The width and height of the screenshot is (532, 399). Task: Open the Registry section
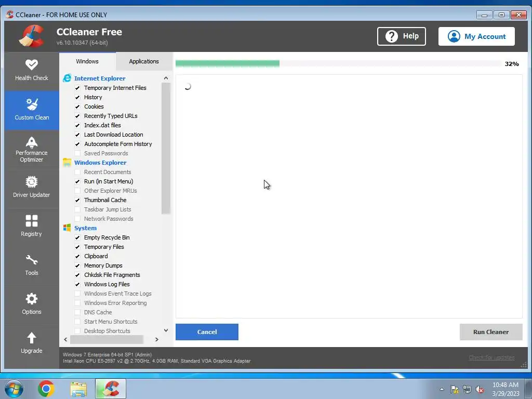[32, 227]
